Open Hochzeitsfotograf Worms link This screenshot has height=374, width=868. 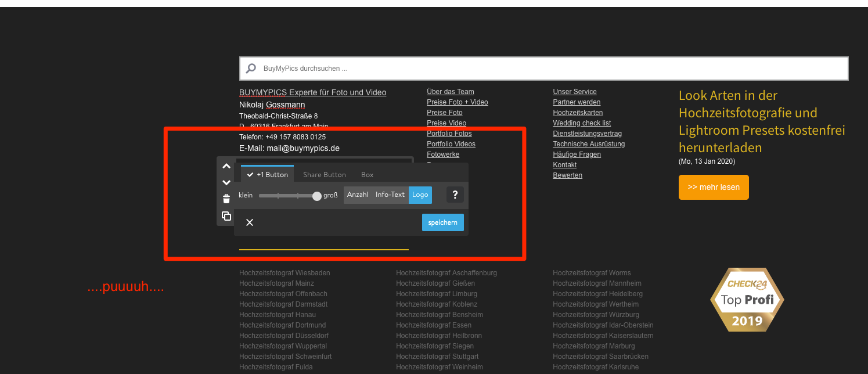[592, 273]
